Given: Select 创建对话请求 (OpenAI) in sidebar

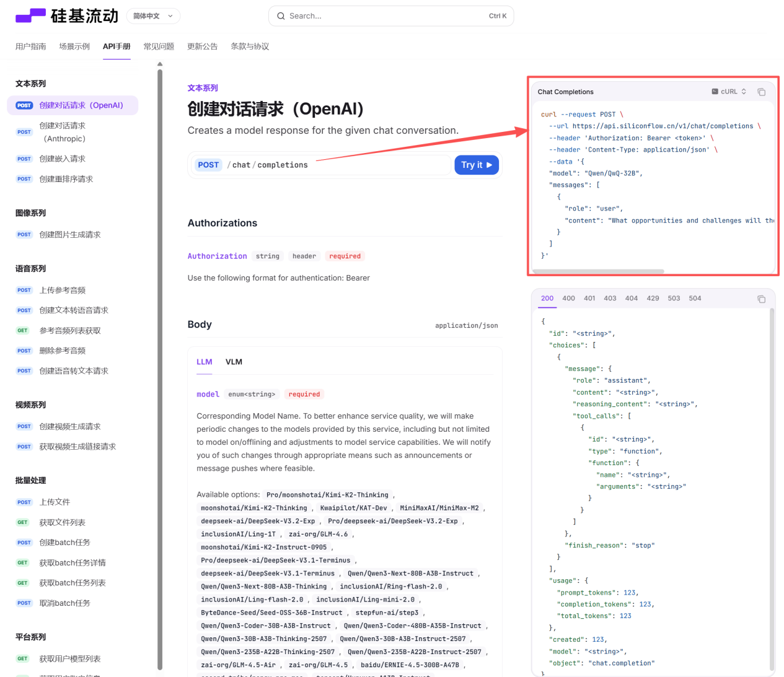Looking at the screenshot, I should coord(73,105).
